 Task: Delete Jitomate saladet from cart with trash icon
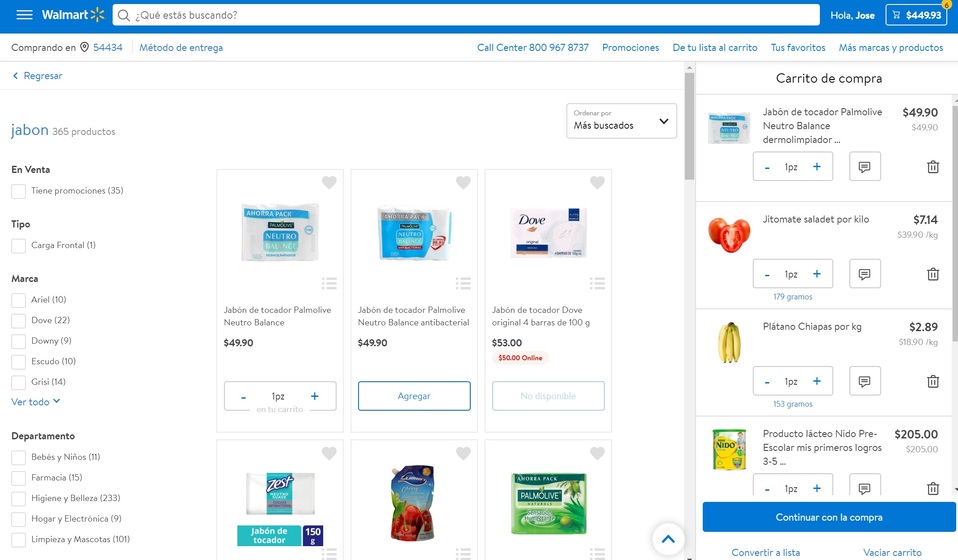pyautogui.click(x=932, y=274)
